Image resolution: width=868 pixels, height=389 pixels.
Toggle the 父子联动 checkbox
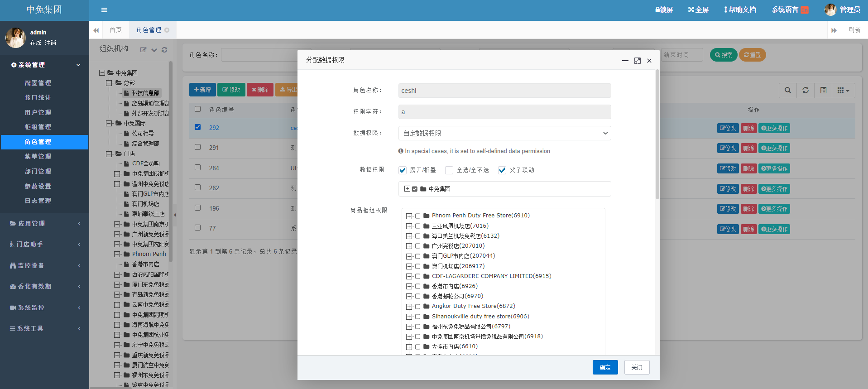[502, 170]
